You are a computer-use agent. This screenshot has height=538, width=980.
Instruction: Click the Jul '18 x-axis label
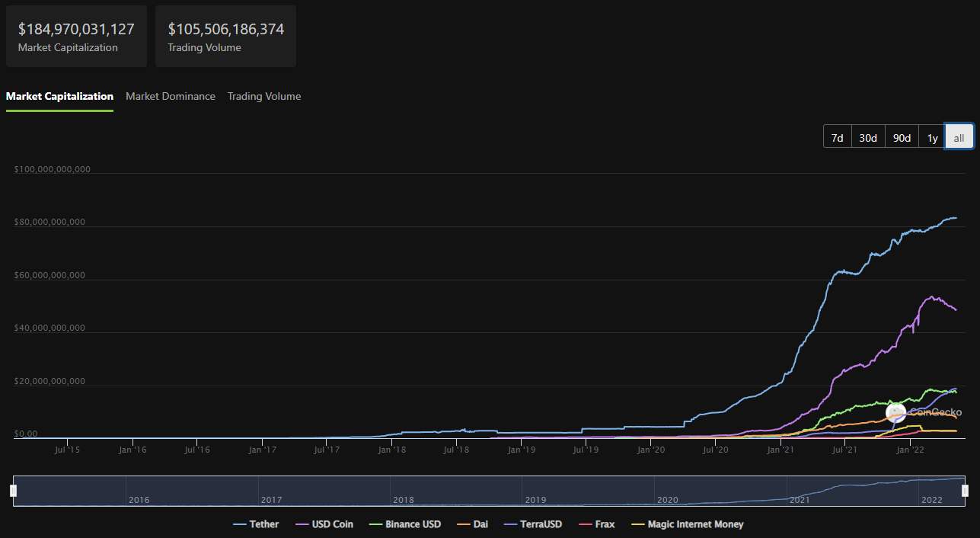[x=455, y=450]
